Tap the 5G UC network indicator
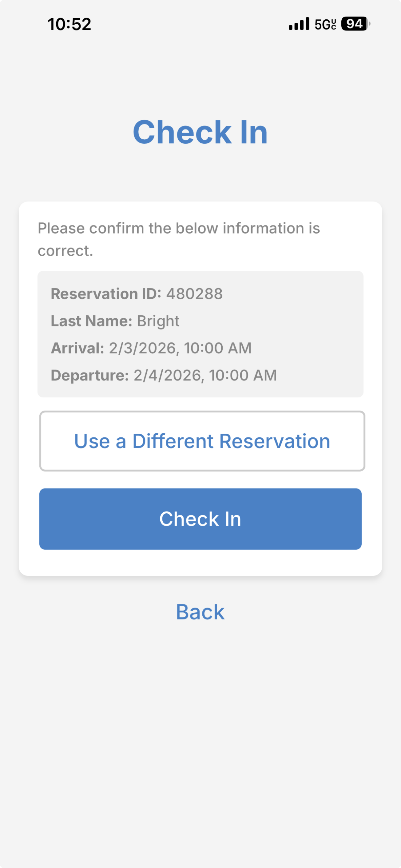 pyautogui.click(x=325, y=24)
